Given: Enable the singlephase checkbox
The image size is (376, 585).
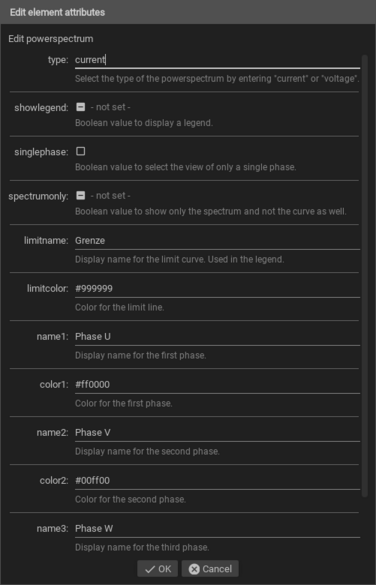Looking at the screenshot, I should pos(81,151).
